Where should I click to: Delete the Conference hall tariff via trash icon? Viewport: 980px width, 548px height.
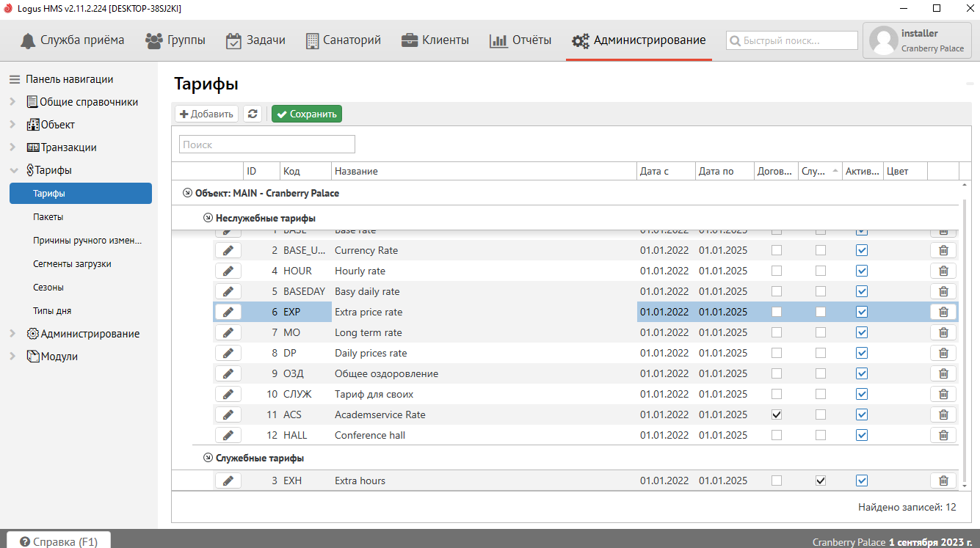pos(943,435)
